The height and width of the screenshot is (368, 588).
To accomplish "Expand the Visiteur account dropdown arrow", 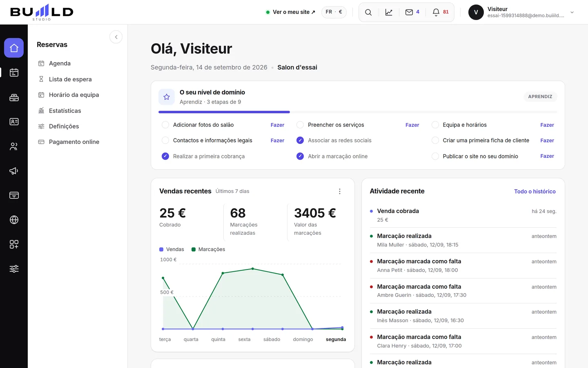I will [572, 12].
